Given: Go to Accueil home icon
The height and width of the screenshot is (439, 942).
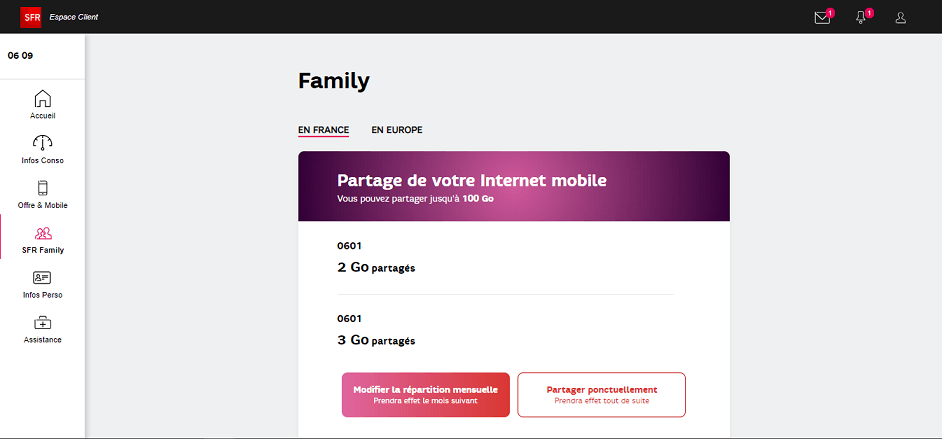Looking at the screenshot, I should (x=42, y=99).
